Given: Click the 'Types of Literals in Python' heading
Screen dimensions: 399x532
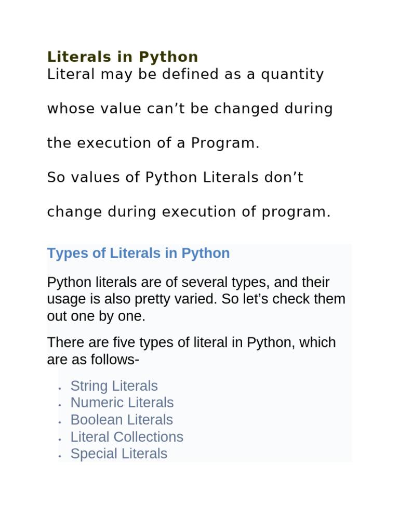Looking at the screenshot, I should point(138,253).
